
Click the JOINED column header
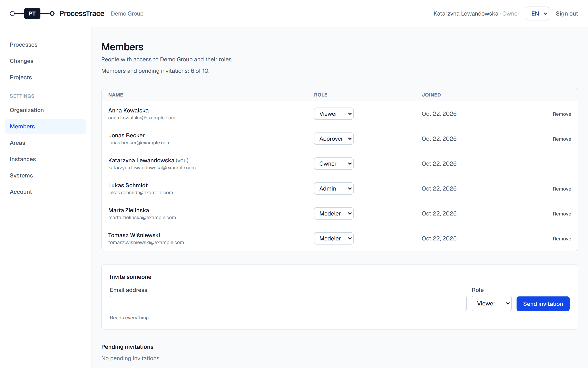431,95
